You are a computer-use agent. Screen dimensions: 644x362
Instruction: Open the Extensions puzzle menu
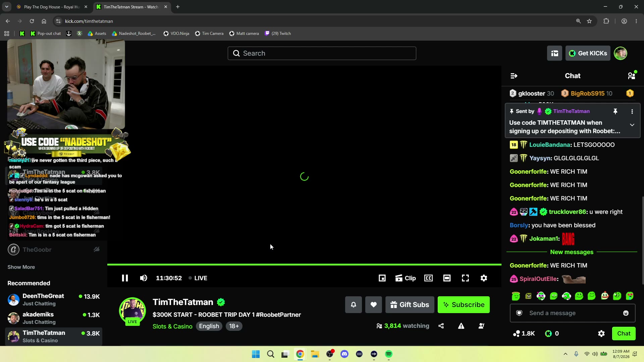[x=606, y=21]
